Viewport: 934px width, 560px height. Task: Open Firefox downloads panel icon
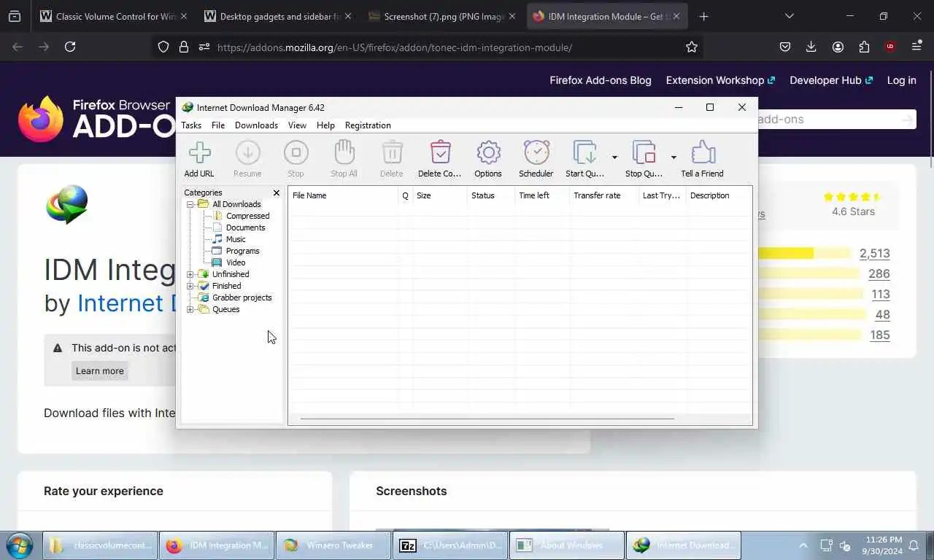point(811,47)
